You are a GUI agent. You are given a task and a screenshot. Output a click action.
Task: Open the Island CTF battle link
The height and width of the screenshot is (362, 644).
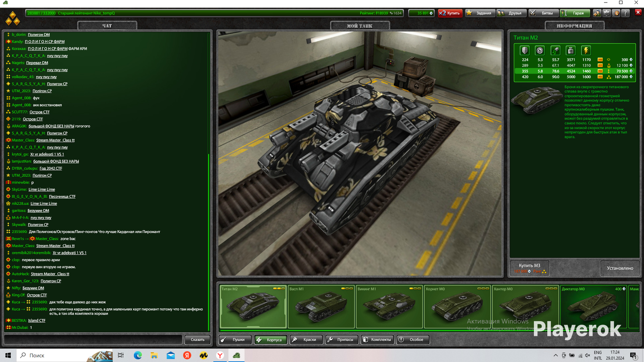(37, 320)
